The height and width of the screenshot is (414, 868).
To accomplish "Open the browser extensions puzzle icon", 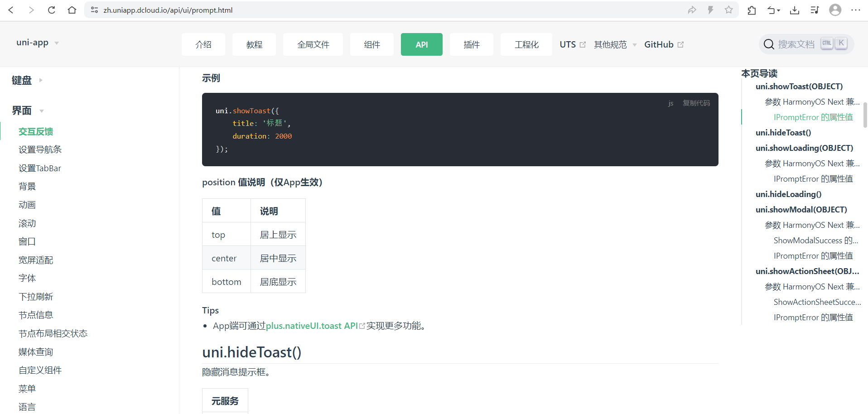I will [x=752, y=10].
